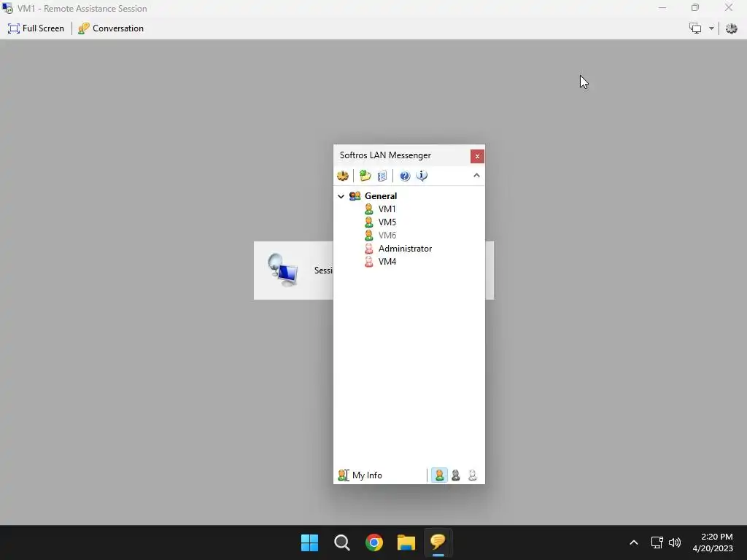Open the message history notebook icon
Image resolution: width=747 pixels, height=560 pixels.
click(x=382, y=176)
